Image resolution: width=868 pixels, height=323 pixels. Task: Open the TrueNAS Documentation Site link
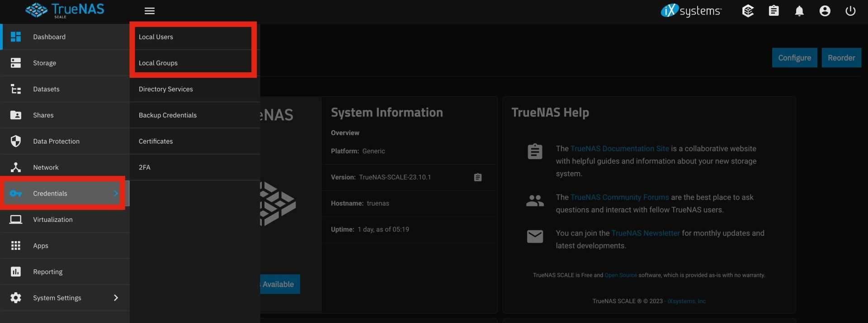(619, 149)
